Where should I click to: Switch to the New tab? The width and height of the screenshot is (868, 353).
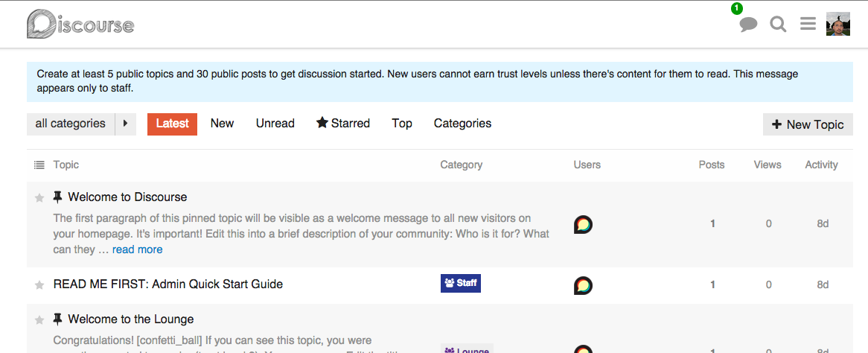click(x=222, y=124)
